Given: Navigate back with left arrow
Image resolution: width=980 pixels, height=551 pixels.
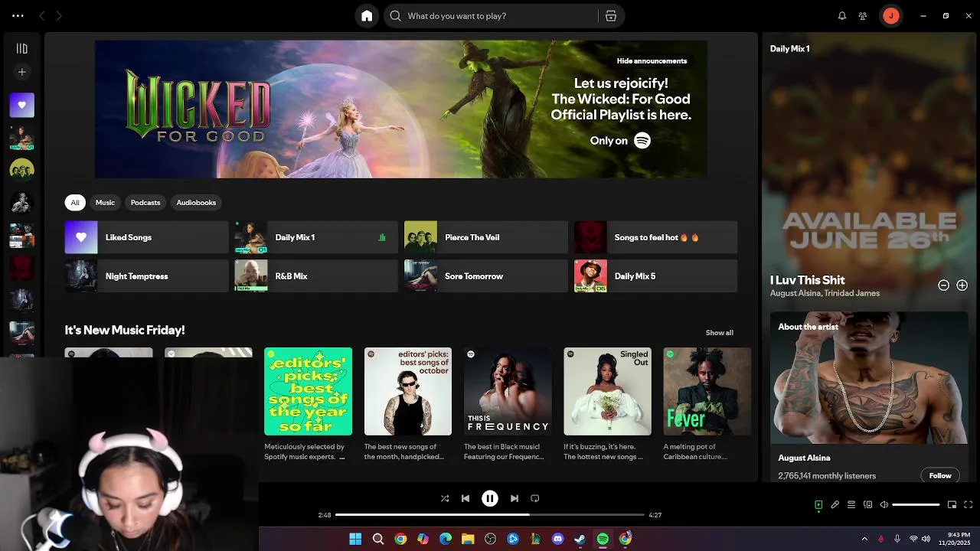Looking at the screenshot, I should pos(42,15).
